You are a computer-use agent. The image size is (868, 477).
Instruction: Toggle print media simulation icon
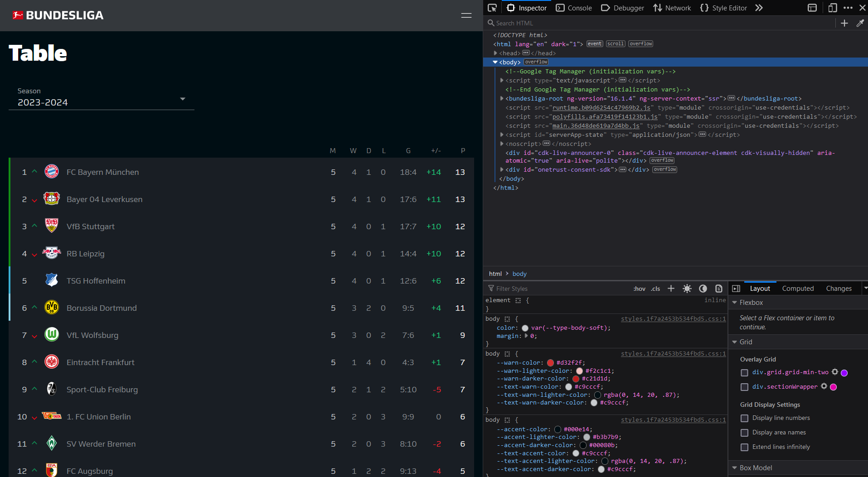coord(719,289)
